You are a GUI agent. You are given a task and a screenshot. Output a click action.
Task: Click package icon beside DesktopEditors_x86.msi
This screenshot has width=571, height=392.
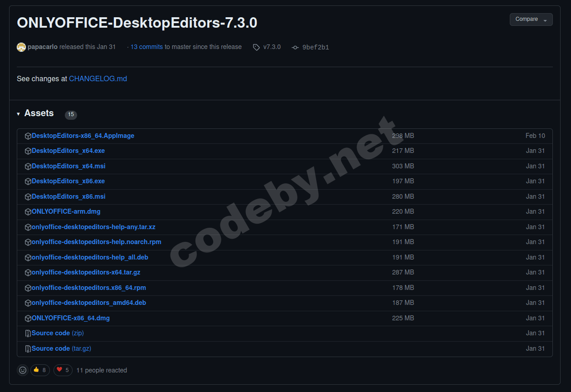[x=28, y=197]
